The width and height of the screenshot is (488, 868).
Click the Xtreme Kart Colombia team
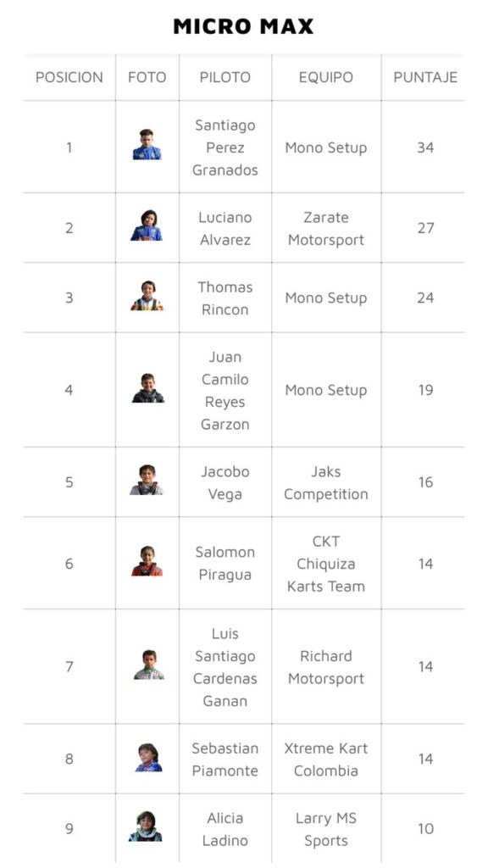coord(326,759)
